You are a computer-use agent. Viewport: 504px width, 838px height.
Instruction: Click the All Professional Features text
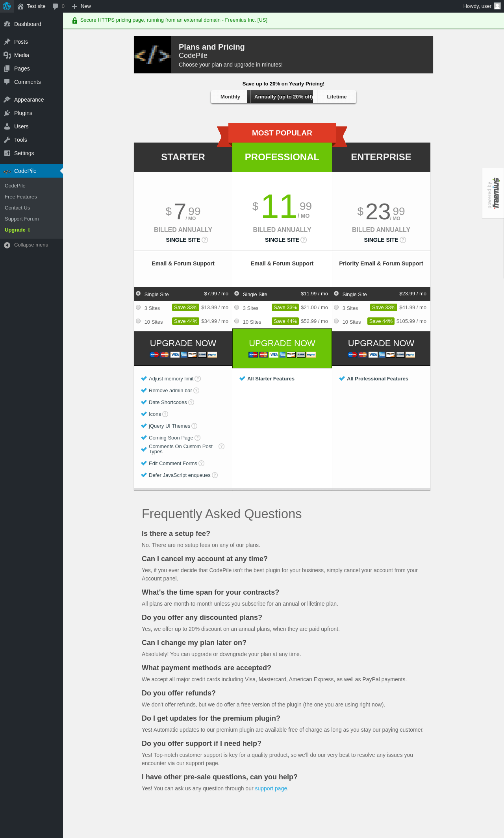(x=378, y=379)
